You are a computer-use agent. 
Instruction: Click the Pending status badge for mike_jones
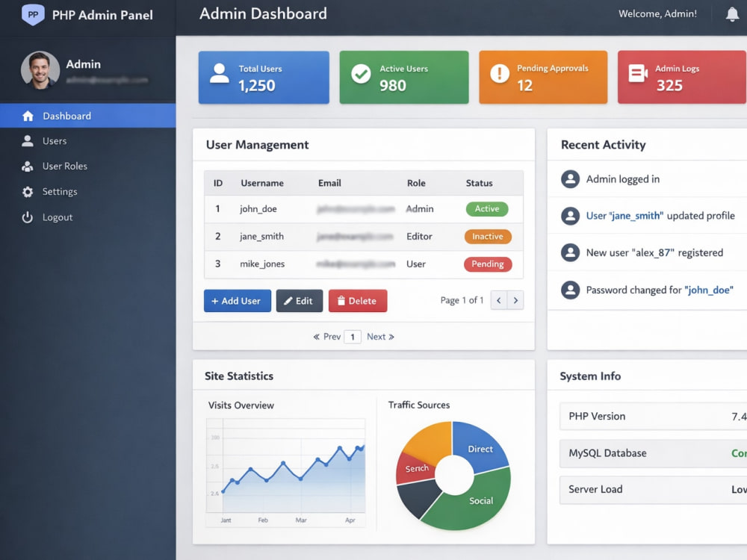click(488, 264)
